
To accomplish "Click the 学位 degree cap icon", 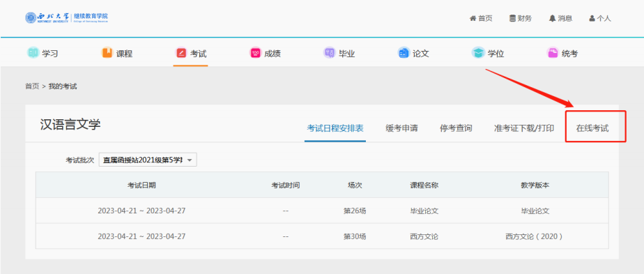I will pos(477,53).
